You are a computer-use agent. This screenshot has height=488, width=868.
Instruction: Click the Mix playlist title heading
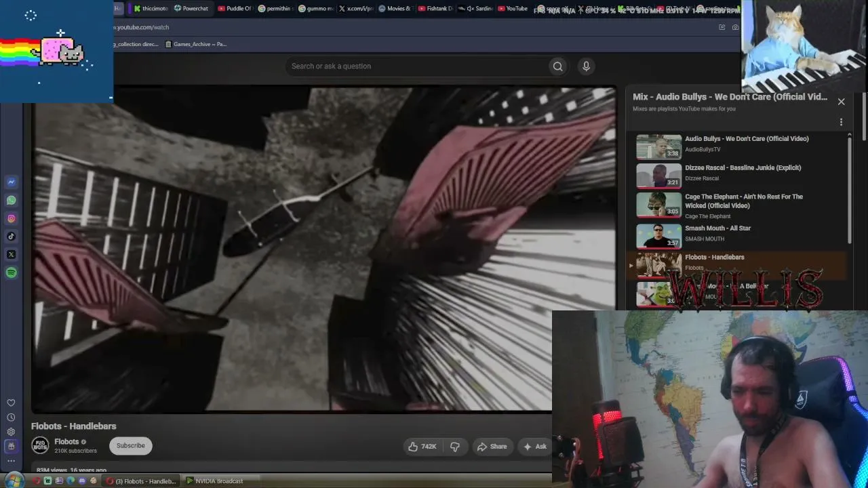[730, 97]
